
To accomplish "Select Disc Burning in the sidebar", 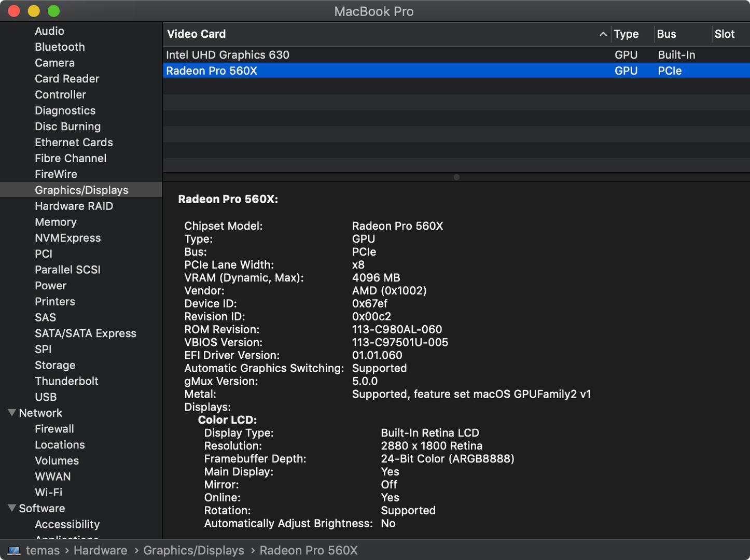I will tap(67, 127).
